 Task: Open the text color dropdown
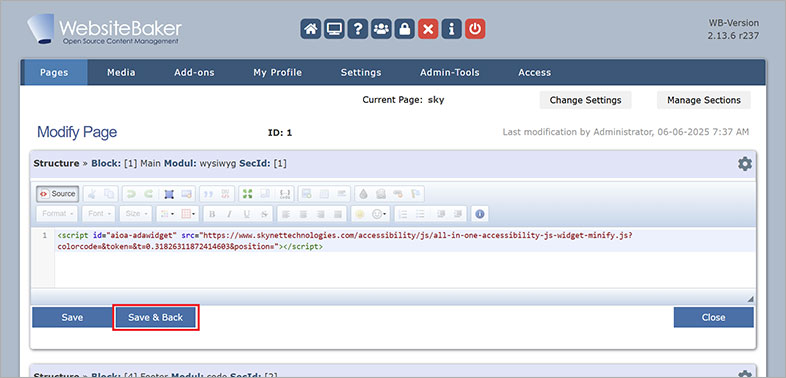tap(166, 214)
